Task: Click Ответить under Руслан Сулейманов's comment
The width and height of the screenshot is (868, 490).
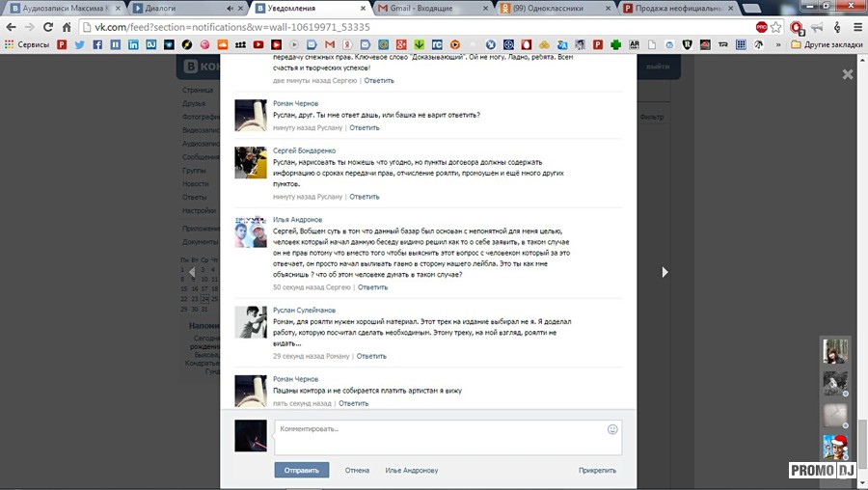Action: (x=371, y=356)
